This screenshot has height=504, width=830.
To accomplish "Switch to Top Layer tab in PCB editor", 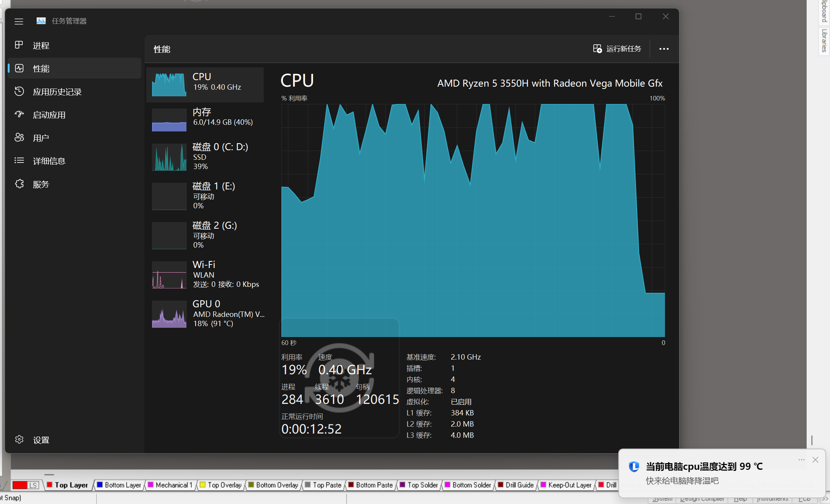I will [x=68, y=485].
